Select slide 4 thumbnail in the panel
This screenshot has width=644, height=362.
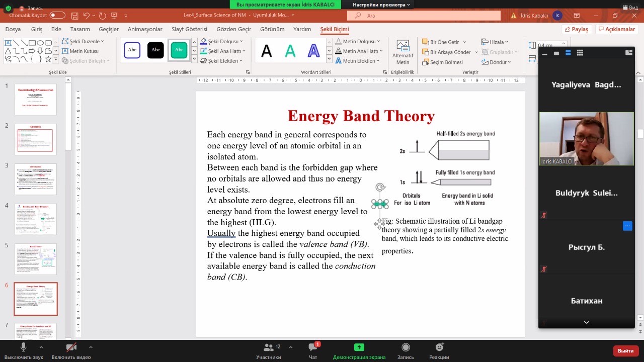36,219
